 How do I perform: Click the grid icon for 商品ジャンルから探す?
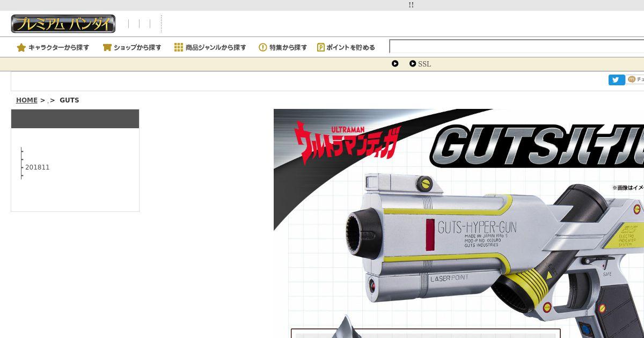pos(179,47)
